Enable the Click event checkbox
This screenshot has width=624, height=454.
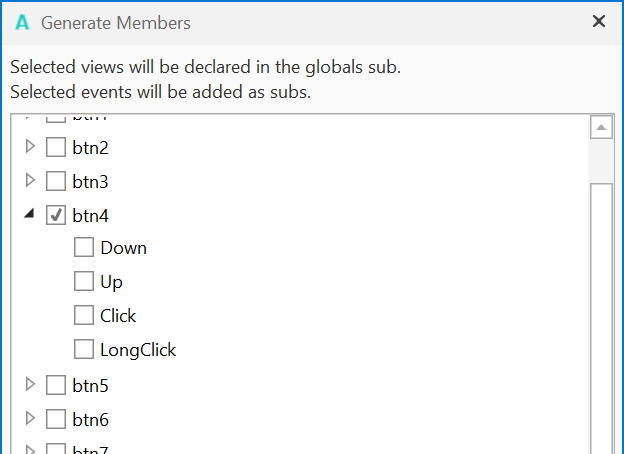[x=84, y=316]
